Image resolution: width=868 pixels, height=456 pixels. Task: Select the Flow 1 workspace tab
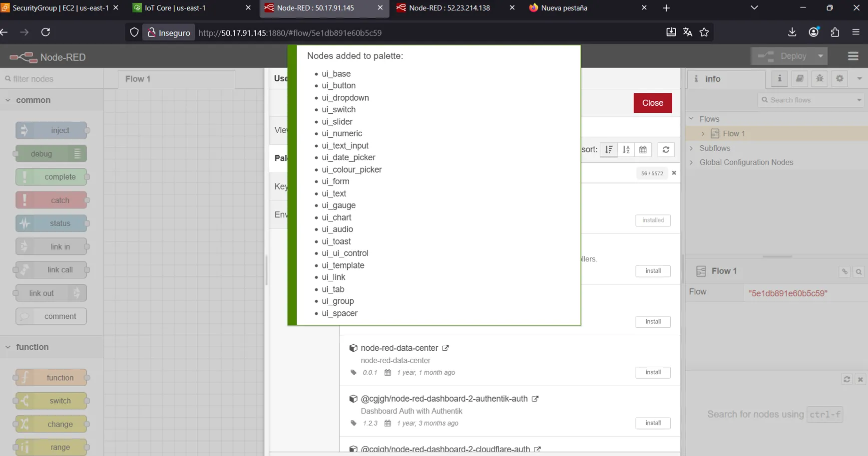(x=138, y=79)
